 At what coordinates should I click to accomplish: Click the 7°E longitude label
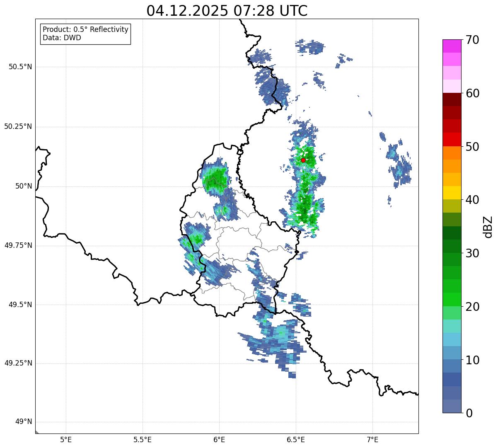tap(372, 439)
